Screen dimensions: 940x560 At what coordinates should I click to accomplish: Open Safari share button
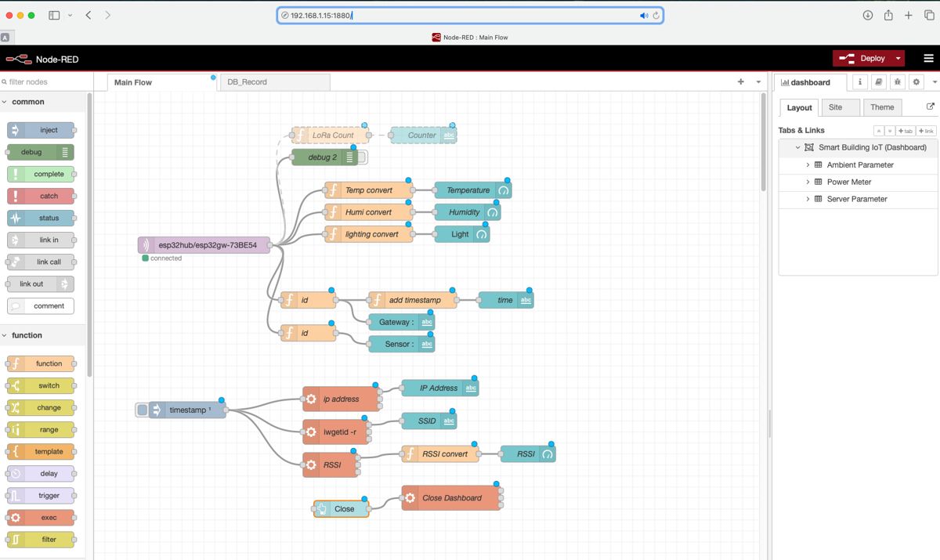click(888, 16)
